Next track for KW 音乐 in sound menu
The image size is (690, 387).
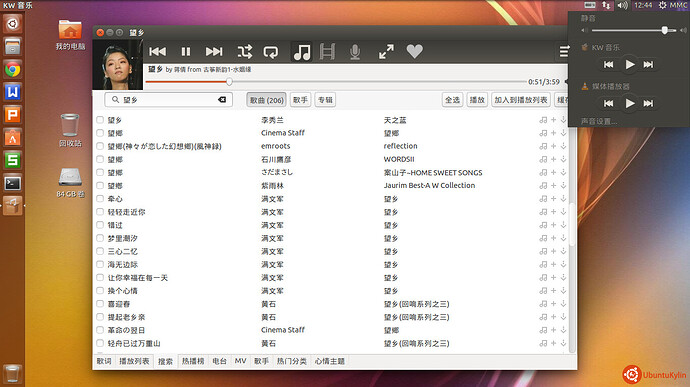pos(648,65)
